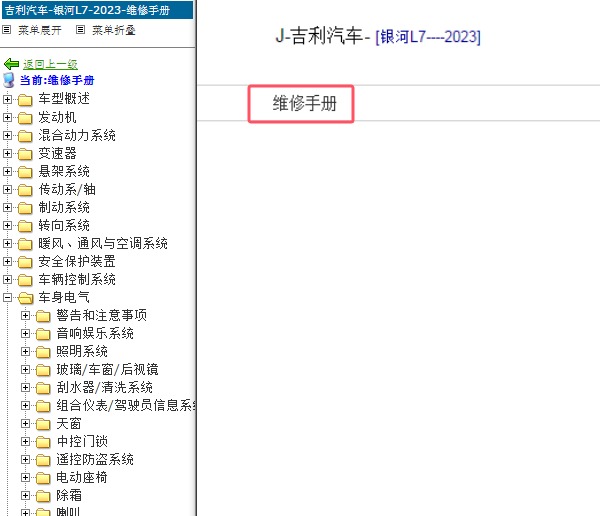Expand the 中控门锁 subnode

[25, 441]
